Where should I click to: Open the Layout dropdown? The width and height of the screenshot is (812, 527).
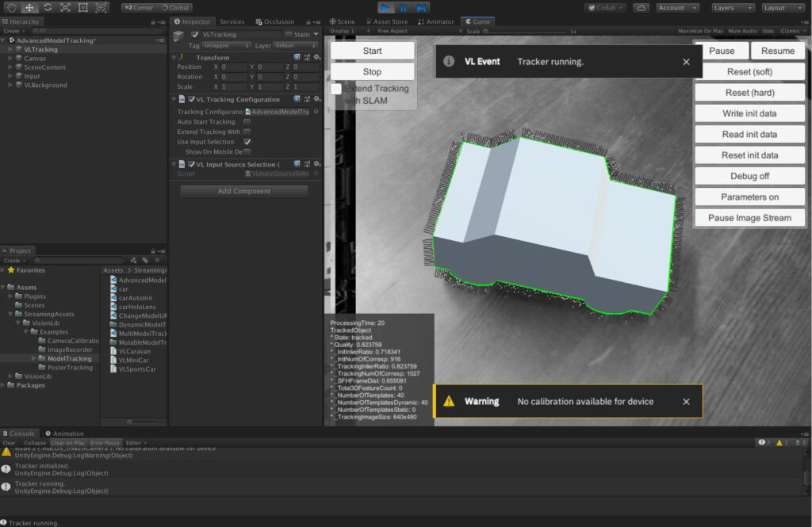pyautogui.click(x=783, y=8)
